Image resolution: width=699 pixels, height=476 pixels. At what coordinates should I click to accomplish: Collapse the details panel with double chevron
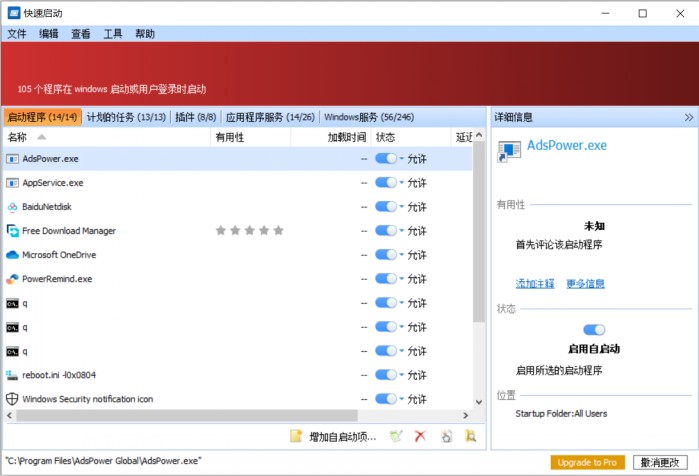(688, 117)
